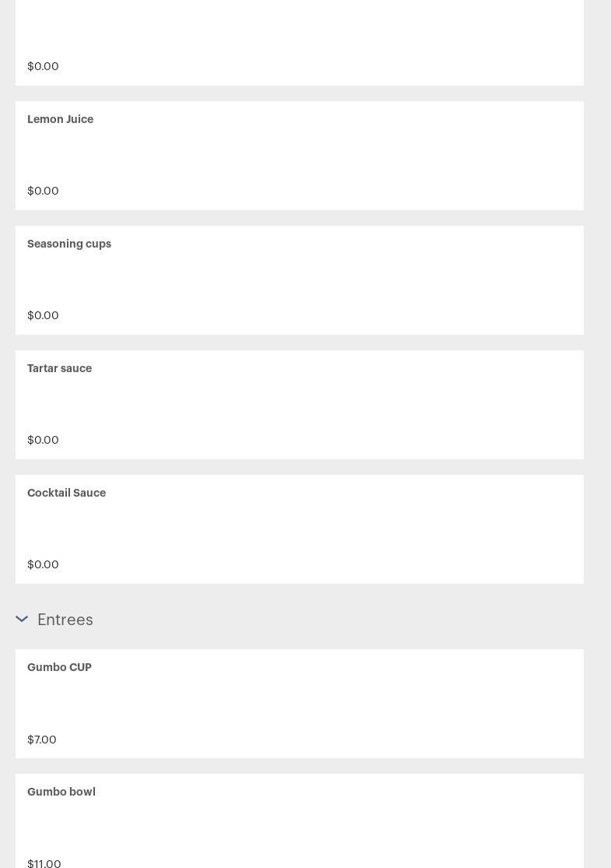
Task: Click the $0.00 price above Lemon Juice
Action: coord(43,66)
